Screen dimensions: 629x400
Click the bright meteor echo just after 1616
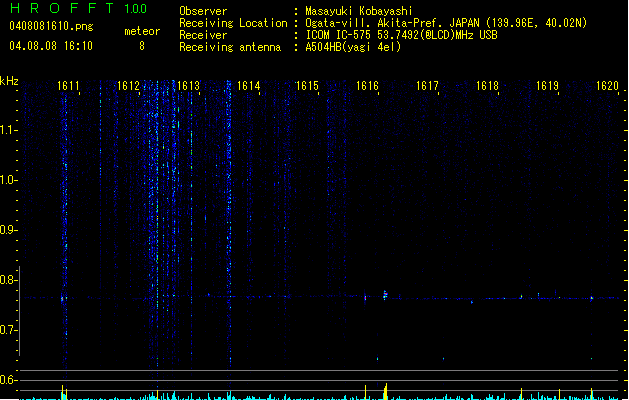385,295
